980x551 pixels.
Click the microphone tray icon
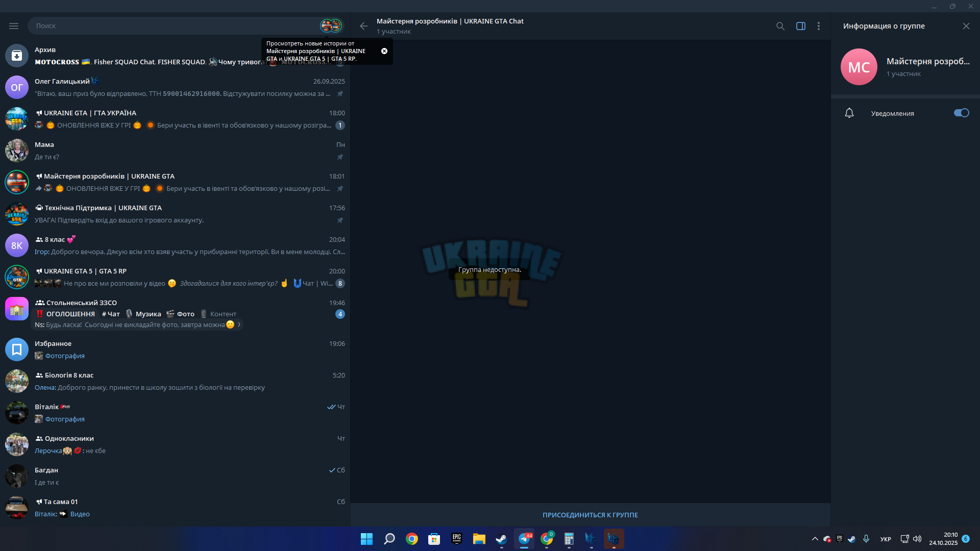tap(866, 539)
